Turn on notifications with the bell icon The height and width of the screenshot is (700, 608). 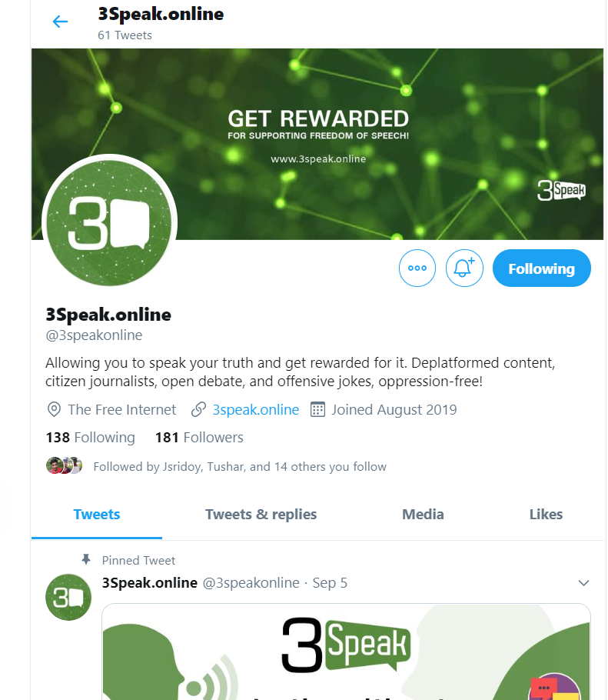464,268
